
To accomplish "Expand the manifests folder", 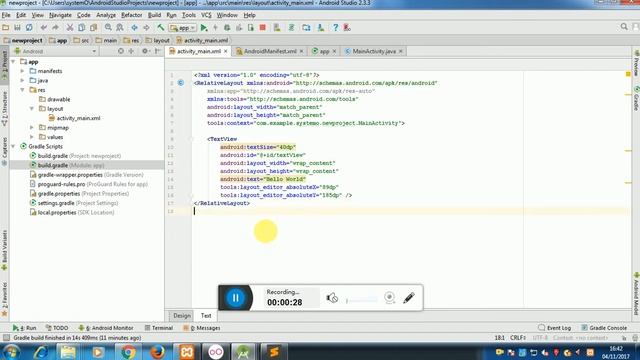I will pos(22,71).
